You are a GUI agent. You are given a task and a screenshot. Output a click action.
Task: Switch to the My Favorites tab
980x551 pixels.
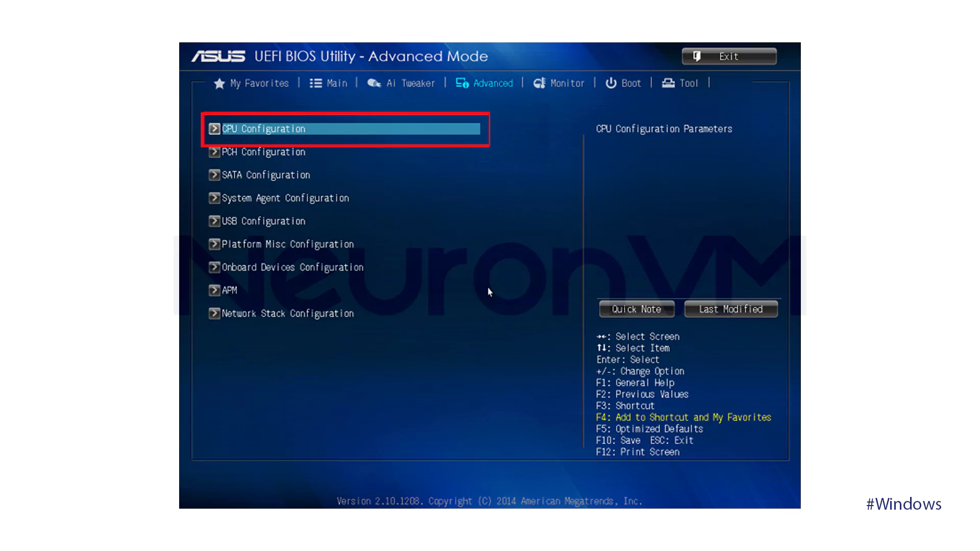coord(251,84)
